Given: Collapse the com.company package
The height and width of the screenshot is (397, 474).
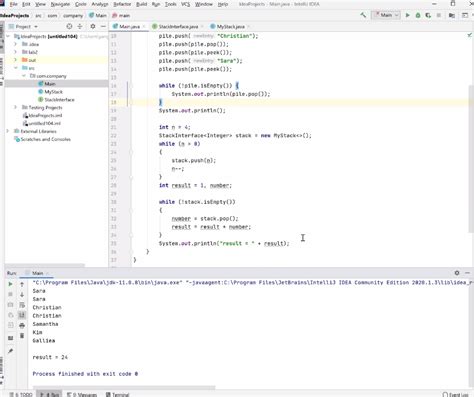Looking at the screenshot, I should pos(24,76).
